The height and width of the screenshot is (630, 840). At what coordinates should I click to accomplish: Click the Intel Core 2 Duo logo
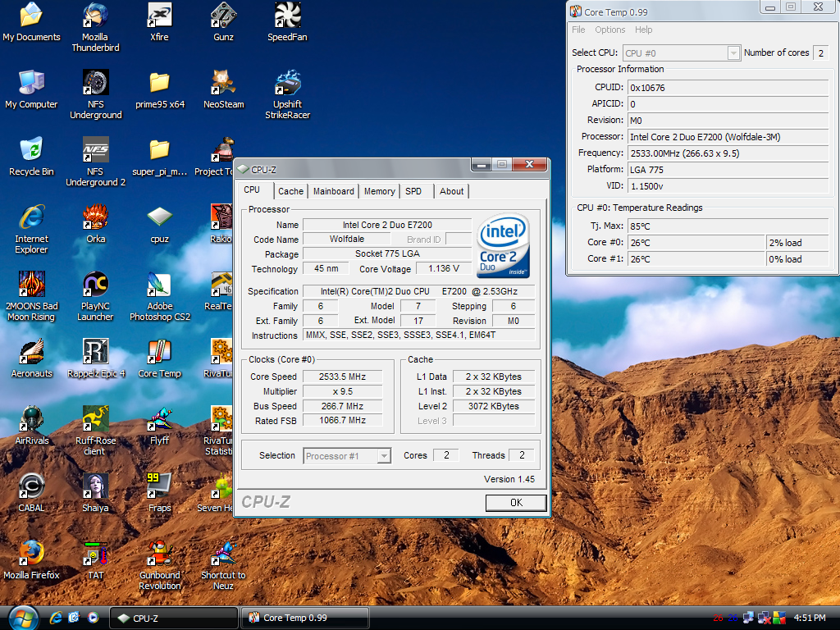tap(503, 246)
